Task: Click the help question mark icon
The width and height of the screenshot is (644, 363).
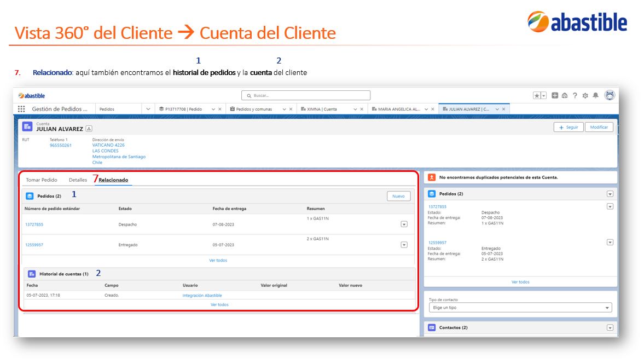Action: 575,95
